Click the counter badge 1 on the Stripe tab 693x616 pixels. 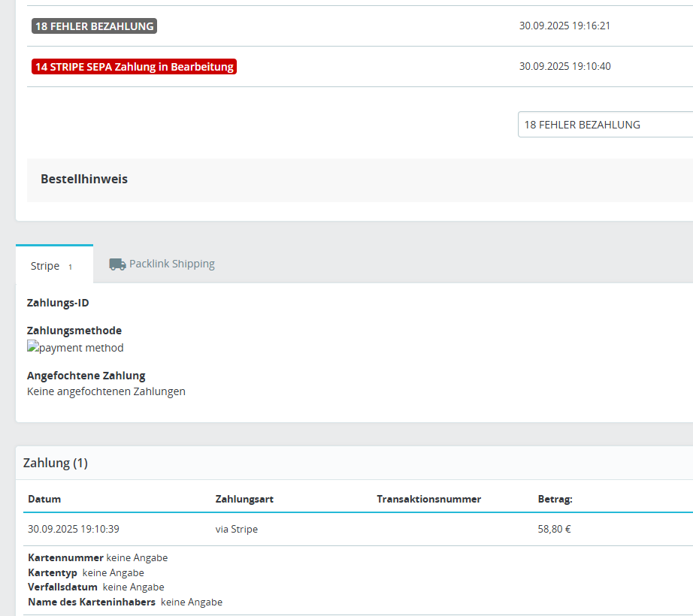point(70,267)
